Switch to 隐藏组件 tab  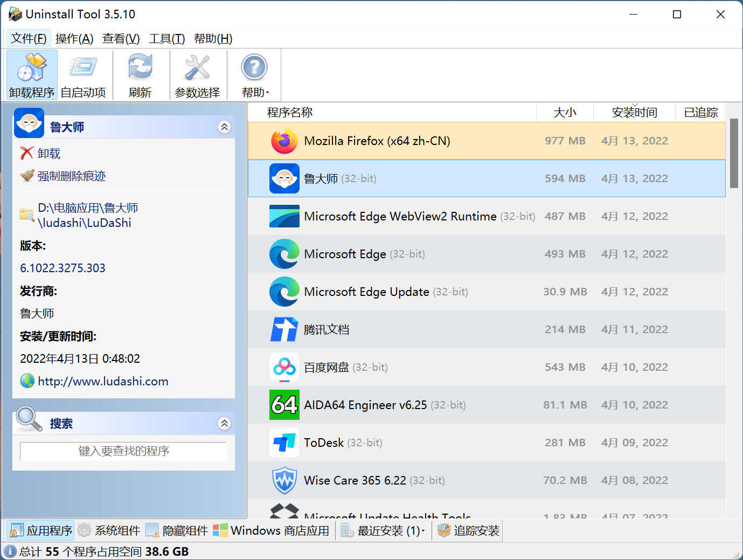tap(177, 530)
